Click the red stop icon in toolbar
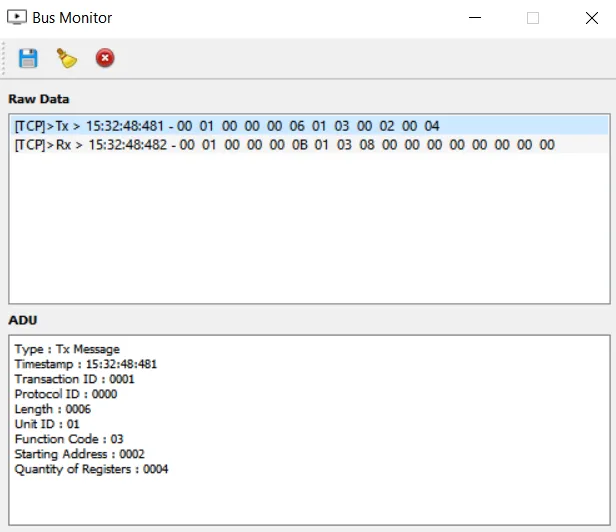 [105, 58]
